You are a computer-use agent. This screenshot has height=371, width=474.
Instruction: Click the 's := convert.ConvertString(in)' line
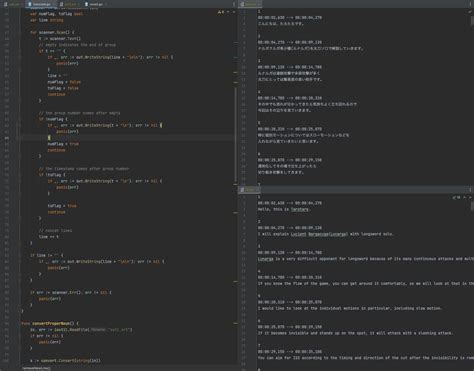pyautogui.click(x=65, y=360)
